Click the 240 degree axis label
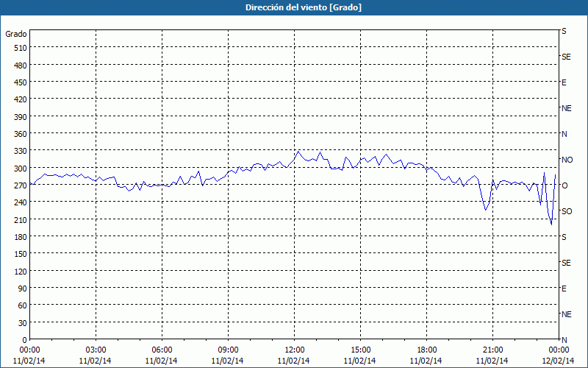The width and height of the screenshot is (588, 368). pos(21,202)
